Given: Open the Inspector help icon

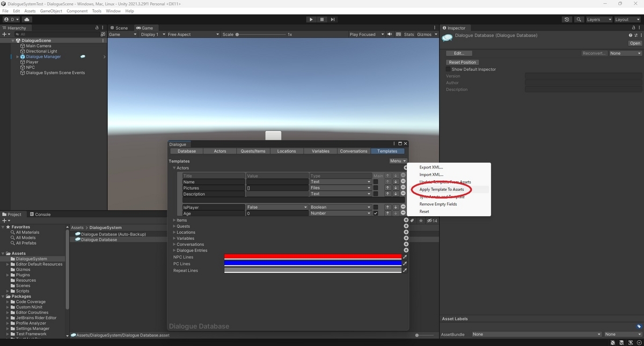Looking at the screenshot, I should click(631, 35).
